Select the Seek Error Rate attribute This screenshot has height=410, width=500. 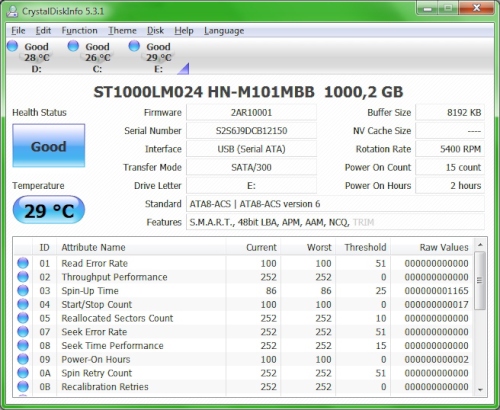[94, 332]
